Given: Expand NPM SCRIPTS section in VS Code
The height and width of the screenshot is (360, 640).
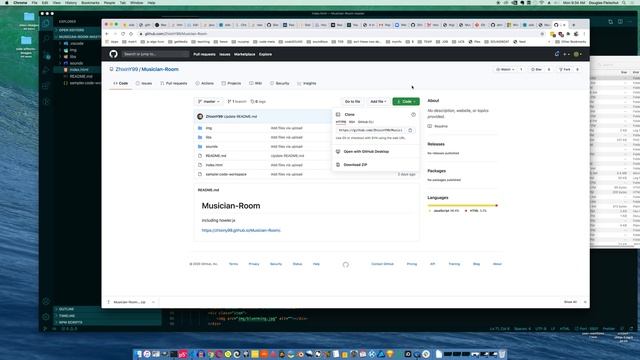Looking at the screenshot, I should 70,322.
